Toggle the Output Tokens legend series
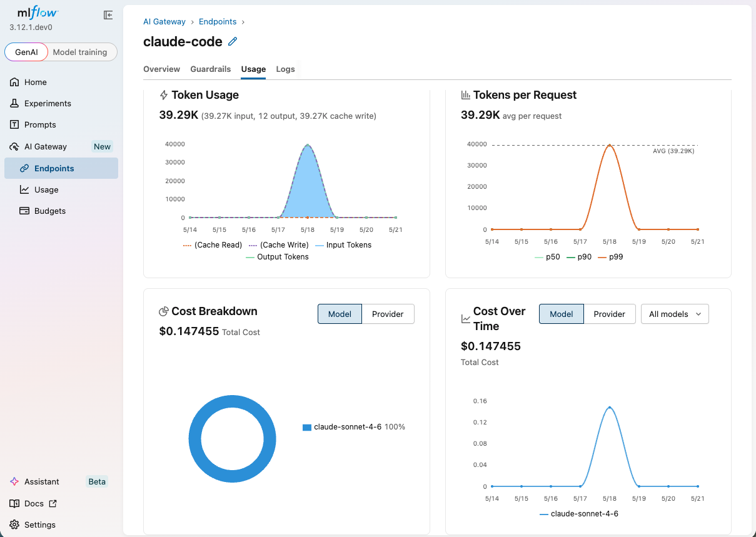756x537 pixels. click(277, 257)
